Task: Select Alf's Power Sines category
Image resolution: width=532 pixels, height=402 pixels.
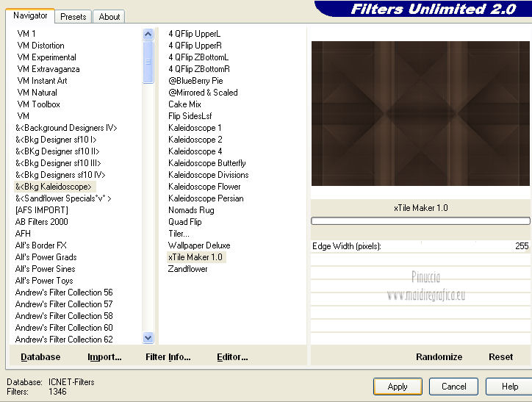Action: click(x=46, y=269)
